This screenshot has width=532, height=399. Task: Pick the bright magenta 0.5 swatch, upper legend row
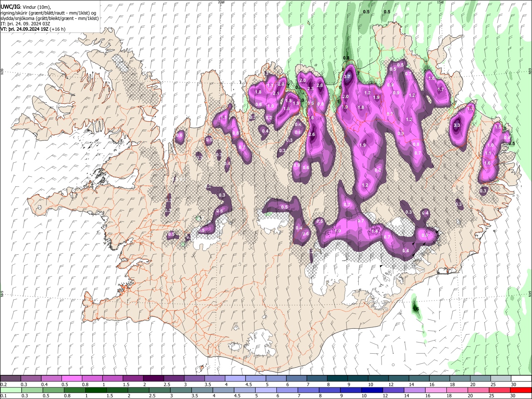click(x=71, y=379)
